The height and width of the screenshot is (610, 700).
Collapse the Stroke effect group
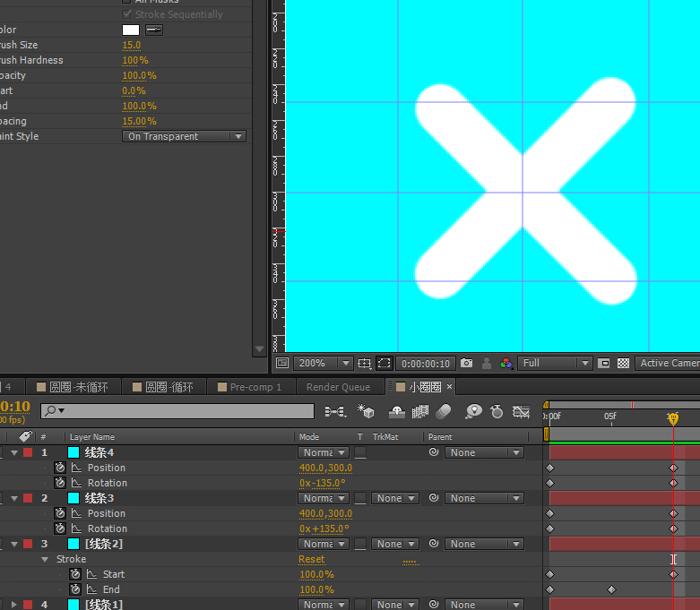[45, 560]
